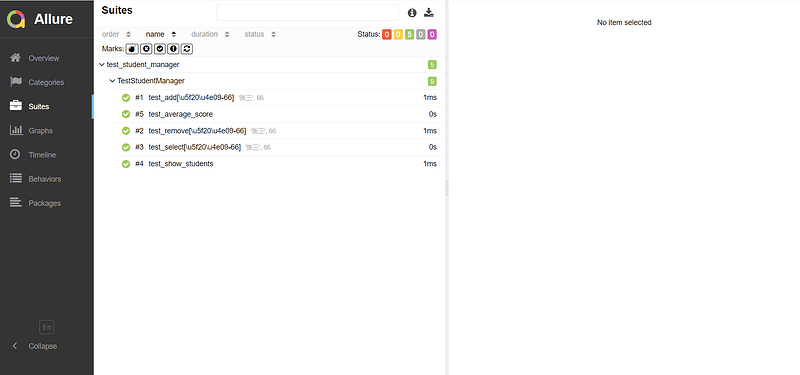Click the Allure logo icon
Viewport: 800px width, 375px height.
(x=16, y=19)
